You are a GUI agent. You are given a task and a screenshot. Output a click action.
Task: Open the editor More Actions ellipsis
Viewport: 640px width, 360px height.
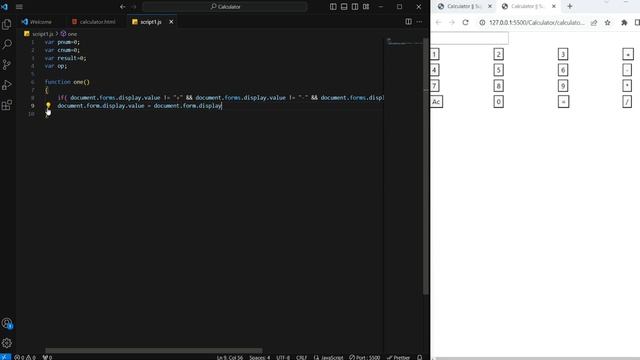tap(419, 22)
